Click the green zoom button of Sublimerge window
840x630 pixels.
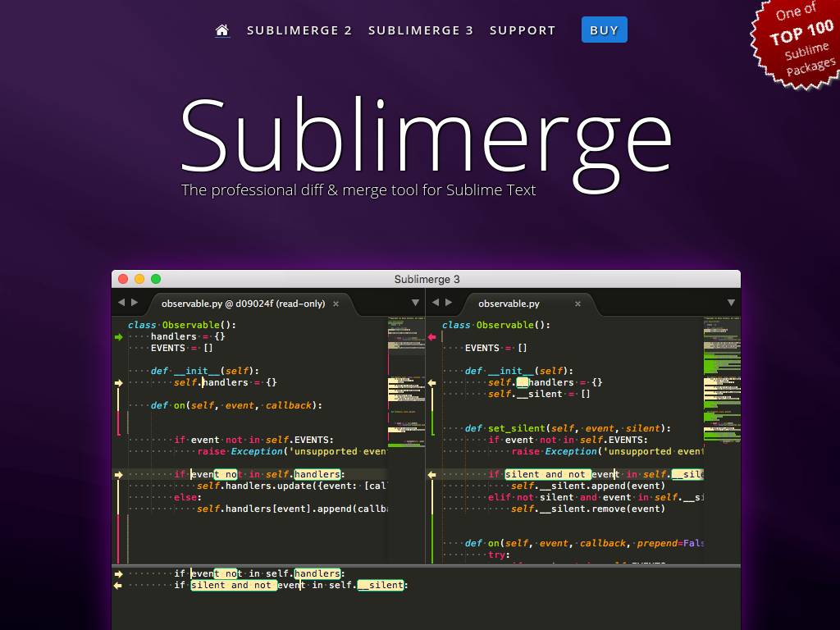coord(156,279)
